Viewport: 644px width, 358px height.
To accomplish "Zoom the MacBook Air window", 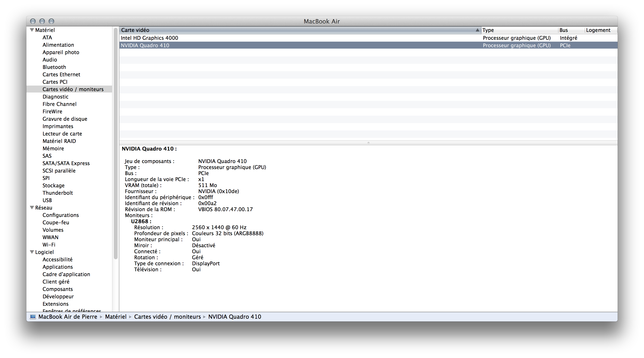I will click(51, 22).
